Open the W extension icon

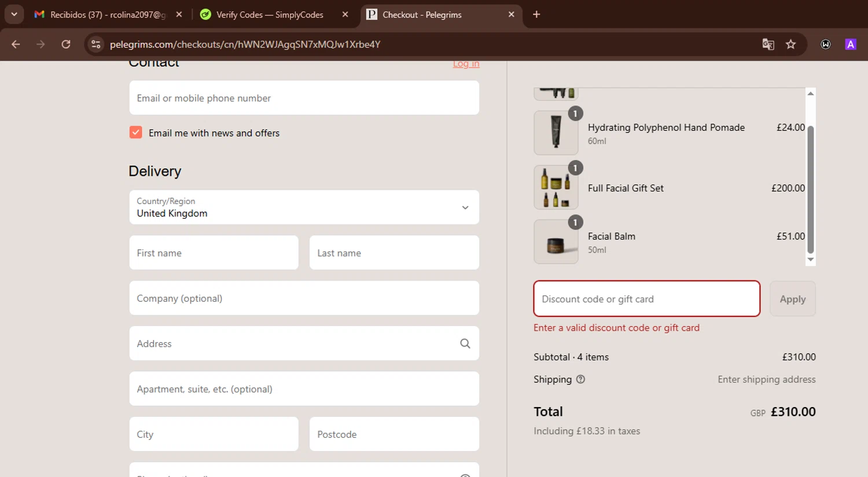point(826,45)
